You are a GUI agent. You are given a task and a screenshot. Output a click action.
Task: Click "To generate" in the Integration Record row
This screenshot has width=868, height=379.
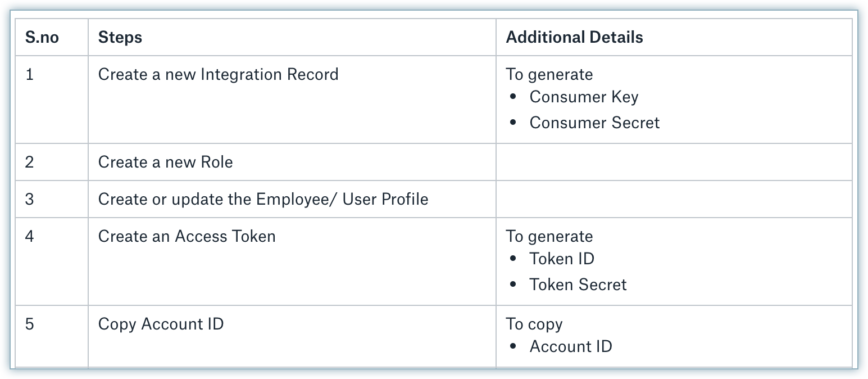point(549,75)
